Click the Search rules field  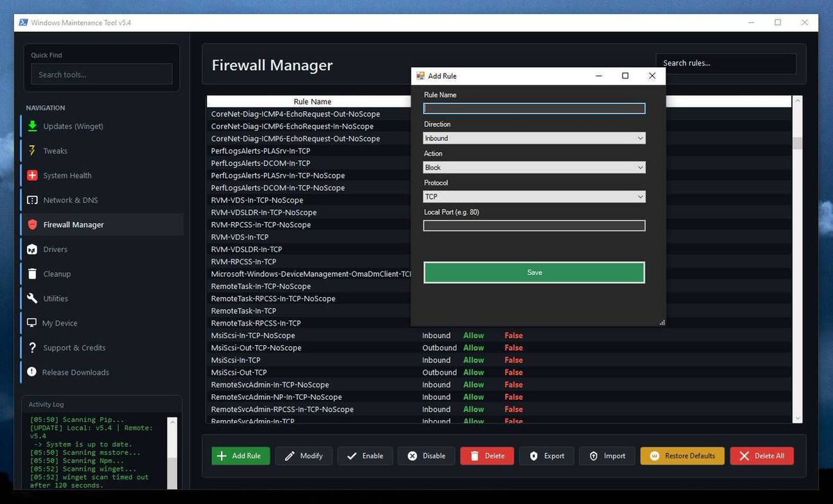tap(726, 63)
